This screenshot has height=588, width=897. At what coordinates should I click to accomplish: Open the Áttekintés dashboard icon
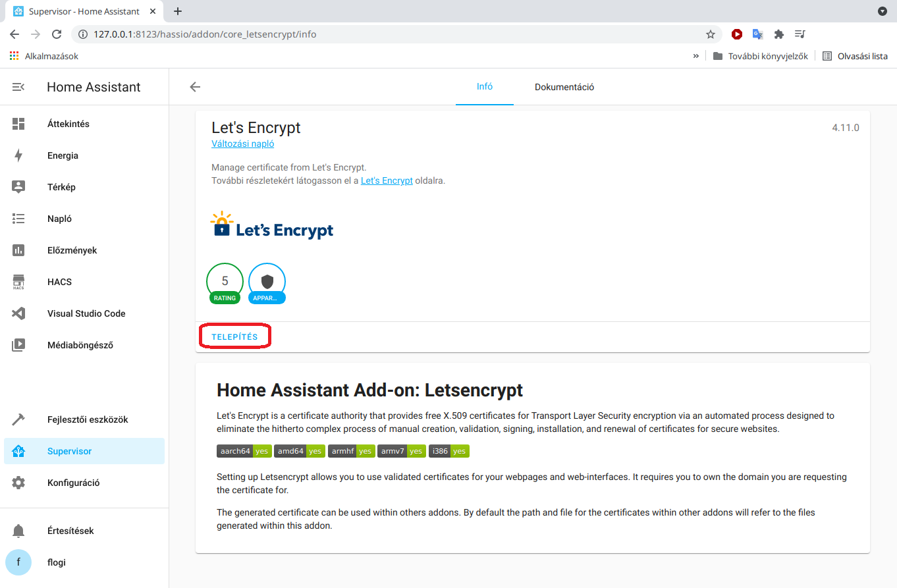pyautogui.click(x=18, y=124)
